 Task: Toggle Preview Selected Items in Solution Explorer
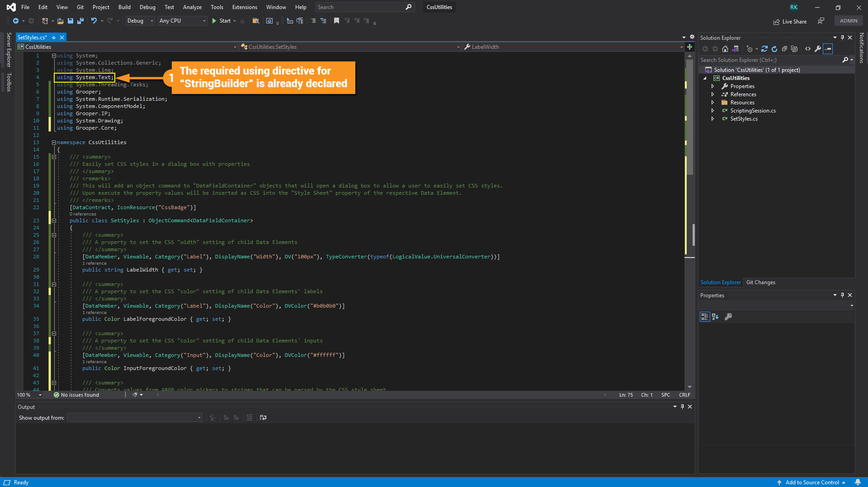[x=828, y=49]
